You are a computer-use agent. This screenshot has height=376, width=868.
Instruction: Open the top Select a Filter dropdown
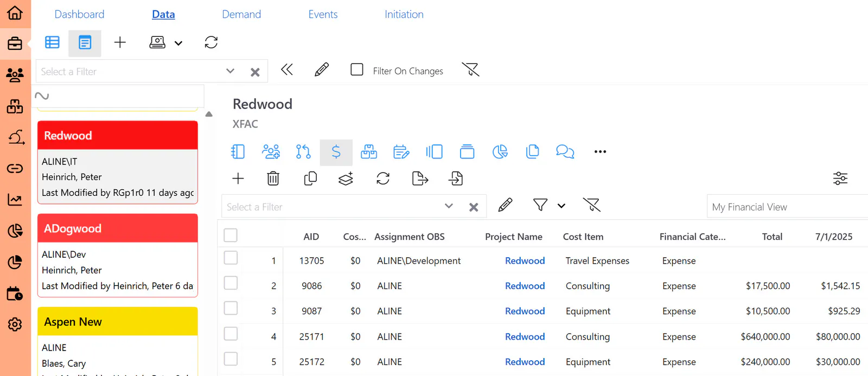pos(230,71)
